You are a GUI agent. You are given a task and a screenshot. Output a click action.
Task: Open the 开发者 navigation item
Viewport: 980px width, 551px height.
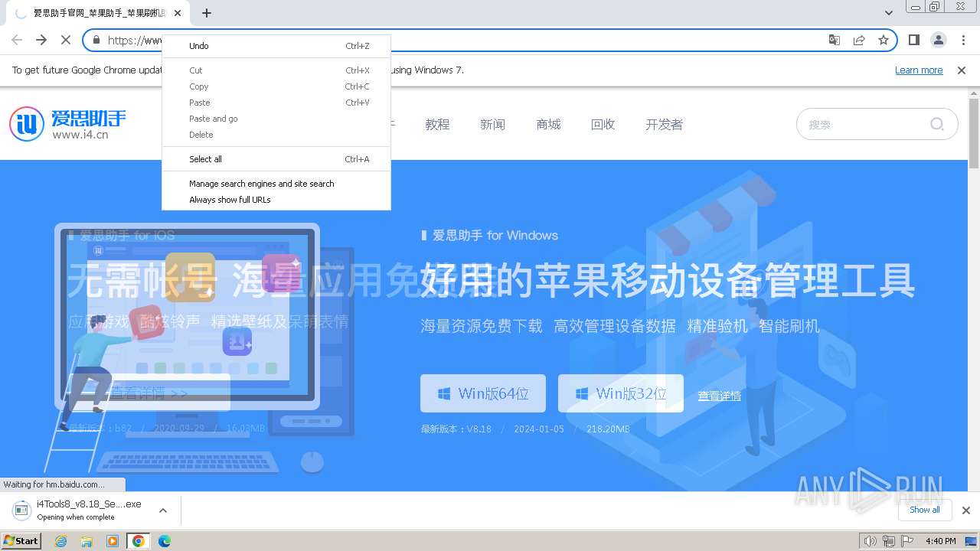coord(664,124)
